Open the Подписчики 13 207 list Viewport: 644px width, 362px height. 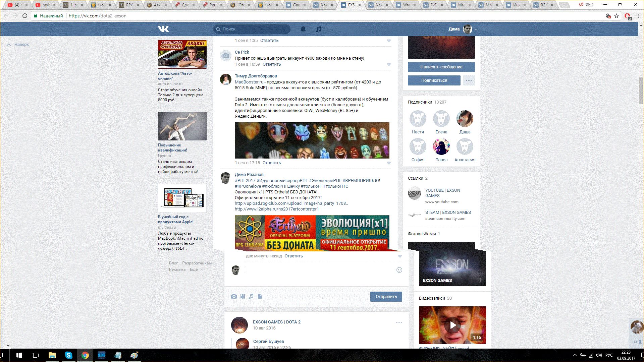(x=427, y=102)
